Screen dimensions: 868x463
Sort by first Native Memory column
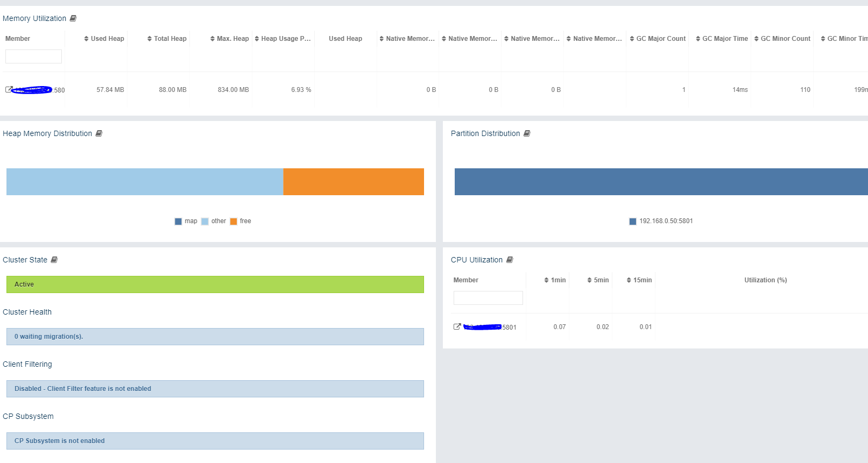pyautogui.click(x=407, y=39)
